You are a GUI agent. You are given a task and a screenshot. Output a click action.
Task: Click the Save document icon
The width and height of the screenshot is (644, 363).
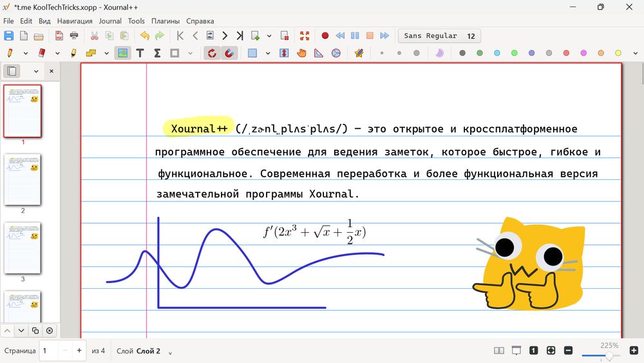pyautogui.click(x=8, y=35)
